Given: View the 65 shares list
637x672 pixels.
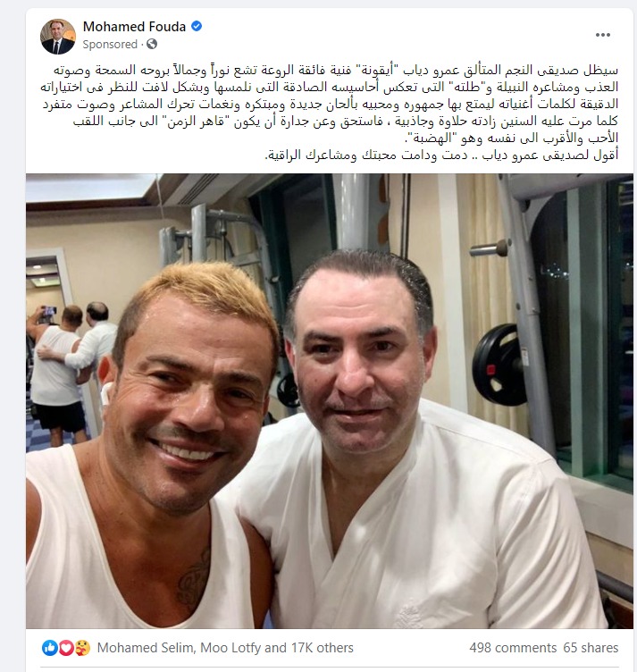Looking at the screenshot, I should click(591, 648).
